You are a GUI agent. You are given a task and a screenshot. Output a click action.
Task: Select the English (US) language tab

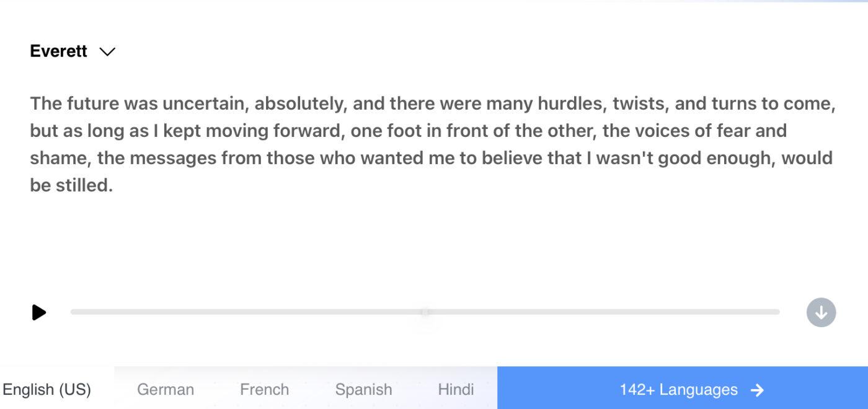(46, 389)
